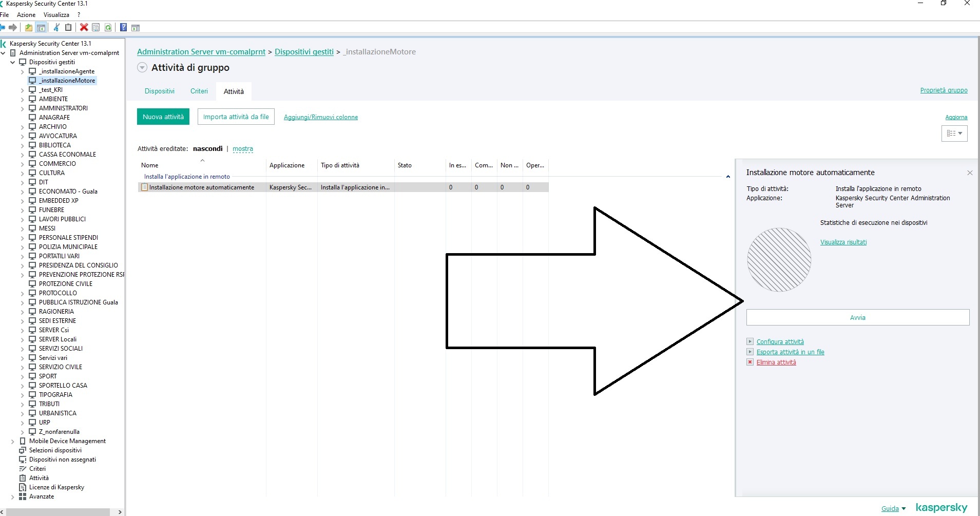Click the Dispositivi gestiti breadcrumb link
The height and width of the screenshot is (516, 980).
[304, 52]
